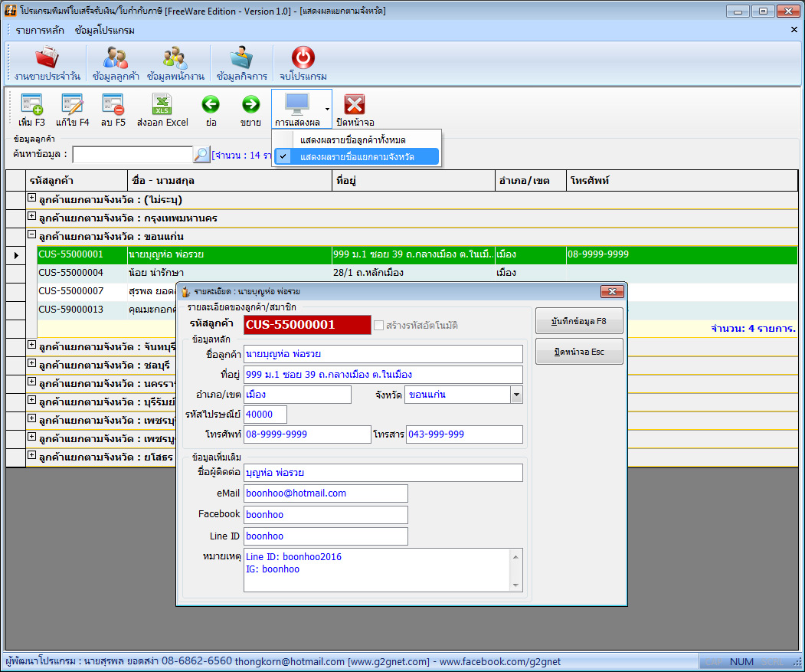Image resolution: width=805 pixels, height=672 pixels.
Task: Expand the ชลบุรี province group
Action: point(32,363)
